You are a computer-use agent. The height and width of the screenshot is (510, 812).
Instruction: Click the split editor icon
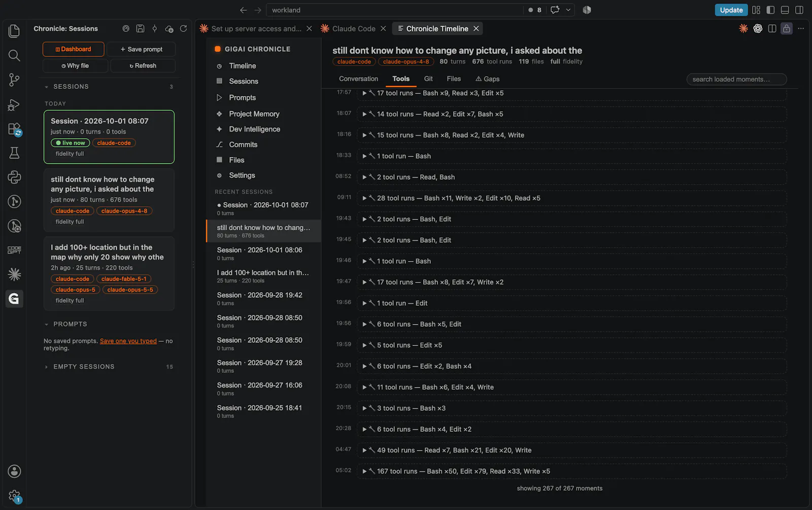(772, 28)
